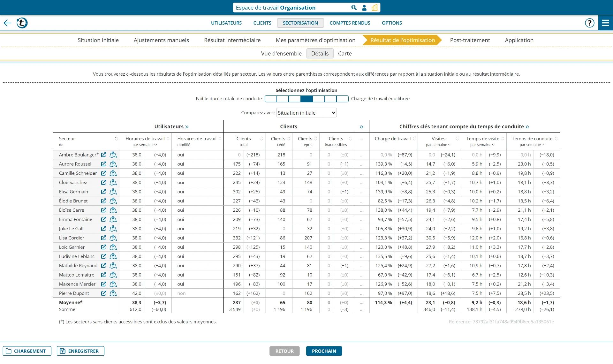Sort by Charge de travail column
This screenshot has height=364, width=613.
tap(414, 139)
